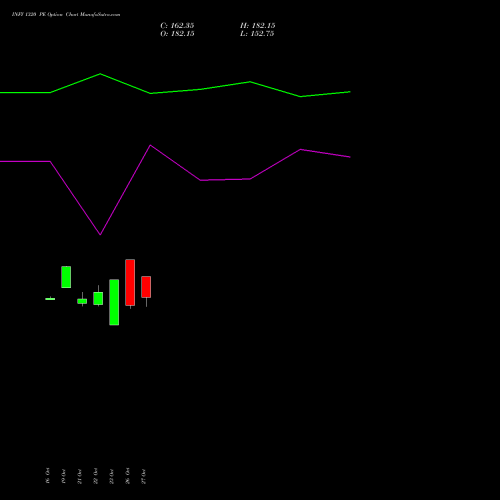Image resolution: width=500 pixels, height=500 pixels.
Task: Select the tallest red candlestick
Action: point(130,282)
